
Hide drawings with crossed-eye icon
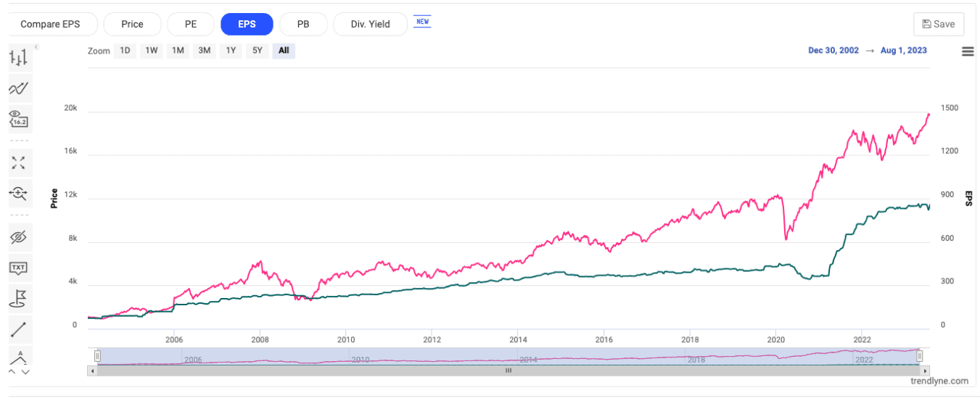pos(19,236)
